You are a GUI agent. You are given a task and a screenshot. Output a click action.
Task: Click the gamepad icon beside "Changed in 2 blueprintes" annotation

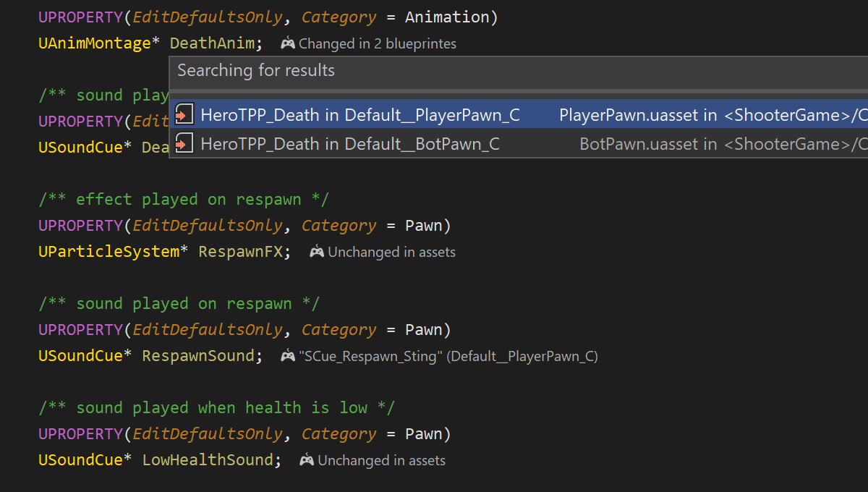[287, 43]
